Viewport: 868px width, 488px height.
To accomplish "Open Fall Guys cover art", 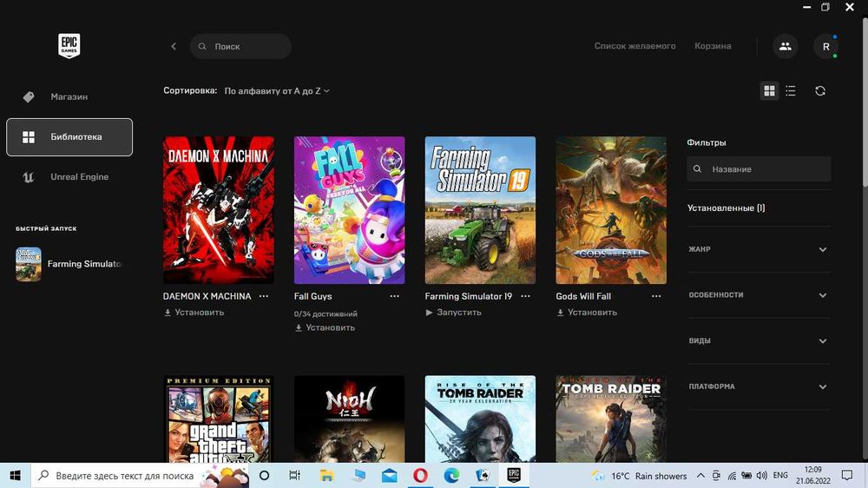I will click(349, 210).
